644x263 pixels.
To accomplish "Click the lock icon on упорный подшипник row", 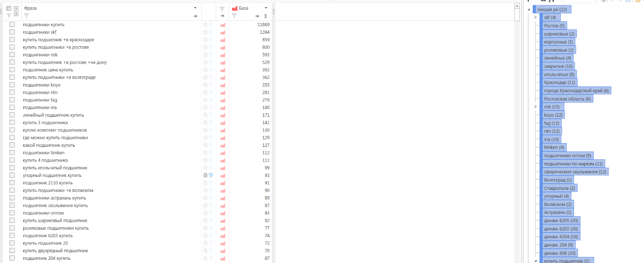I will [205, 175].
